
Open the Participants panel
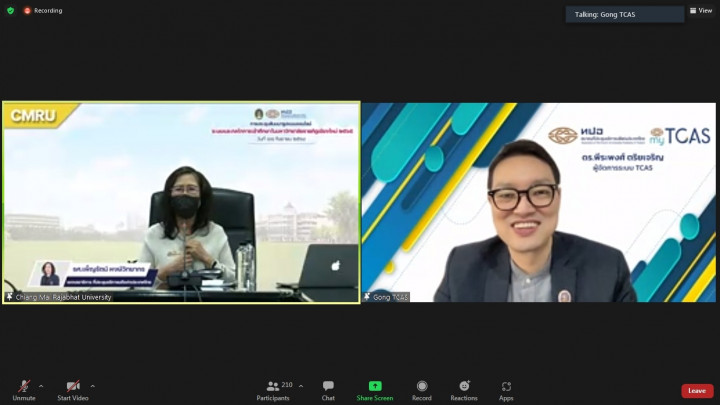(x=273, y=391)
